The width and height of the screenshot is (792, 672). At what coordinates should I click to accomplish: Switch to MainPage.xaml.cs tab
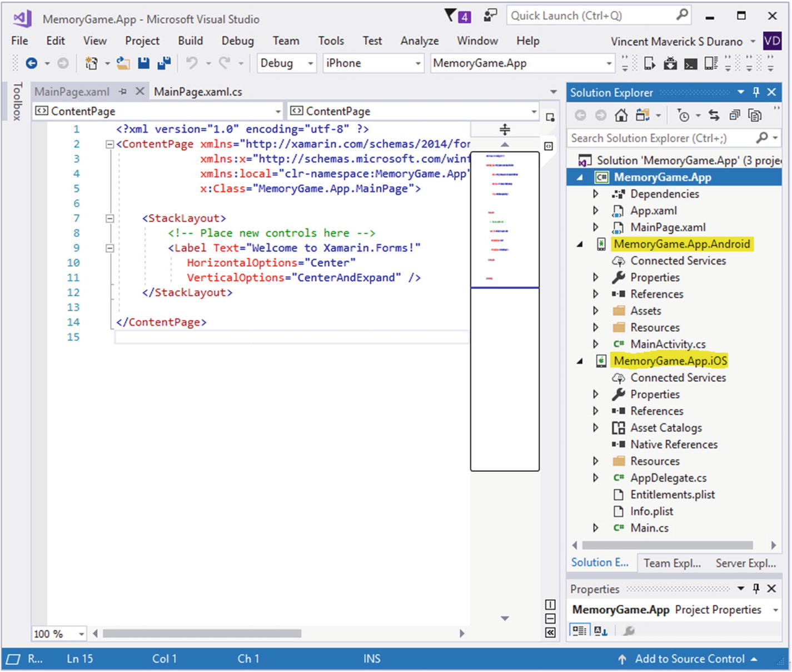(x=198, y=92)
